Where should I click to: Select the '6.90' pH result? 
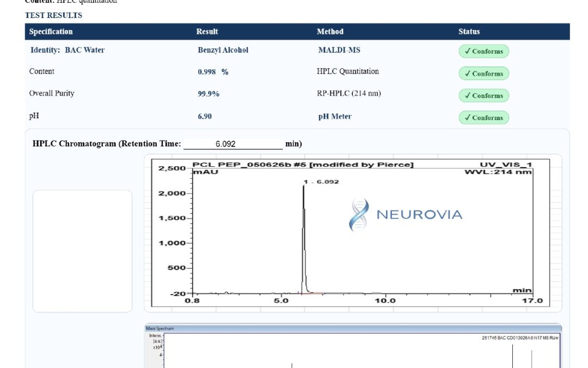click(205, 117)
